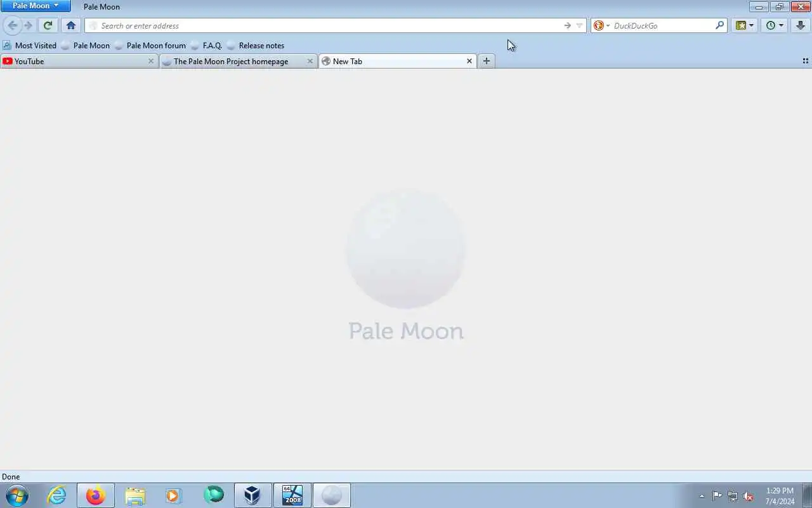The height and width of the screenshot is (508, 812).
Task: Close the New Tab tab
Action: pyautogui.click(x=469, y=61)
